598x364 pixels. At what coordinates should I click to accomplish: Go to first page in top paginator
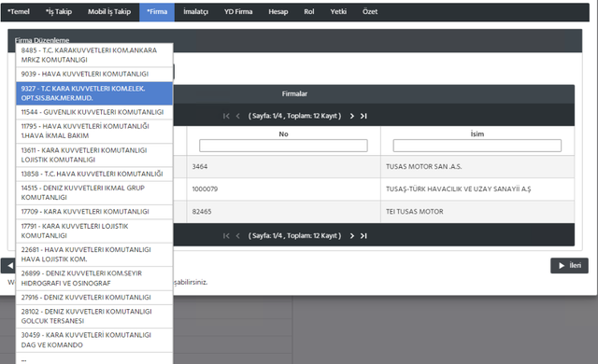pyautogui.click(x=226, y=116)
